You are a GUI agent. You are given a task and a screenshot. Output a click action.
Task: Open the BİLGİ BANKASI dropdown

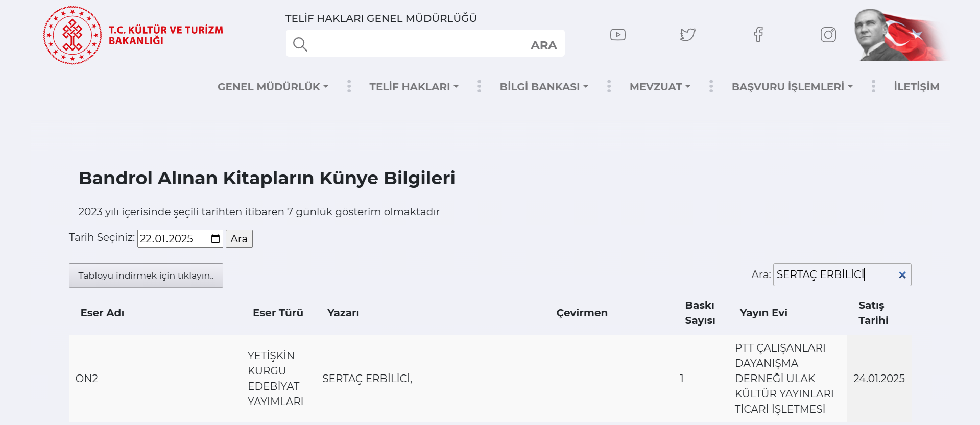544,87
